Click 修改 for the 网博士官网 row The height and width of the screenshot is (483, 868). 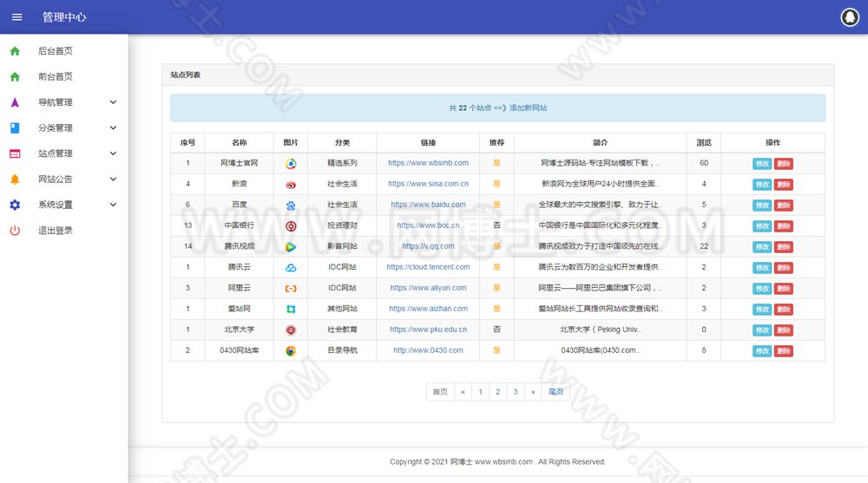(x=762, y=164)
